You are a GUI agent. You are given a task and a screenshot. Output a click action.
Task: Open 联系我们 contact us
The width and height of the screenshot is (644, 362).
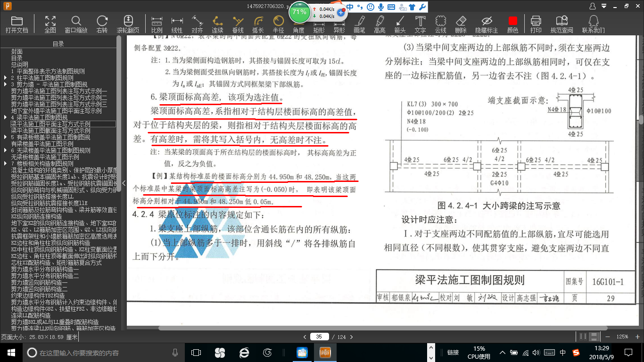(593, 24)
